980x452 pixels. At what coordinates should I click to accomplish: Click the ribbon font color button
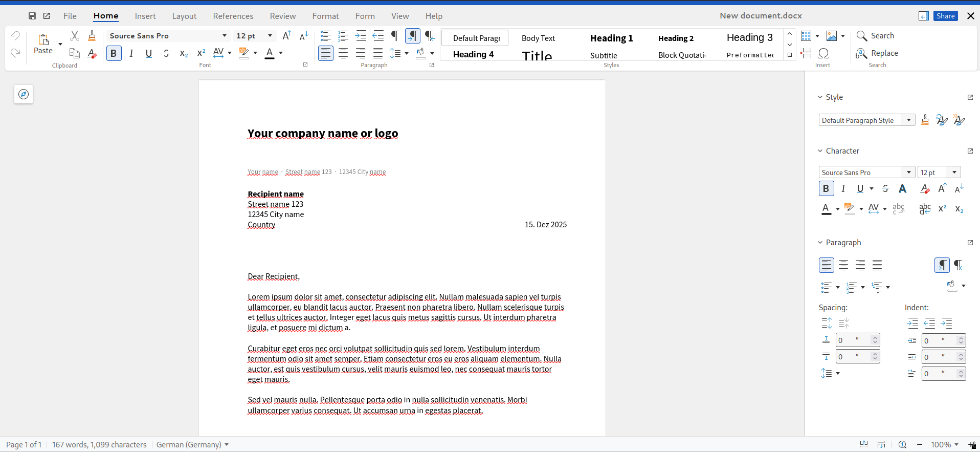[270, 53]
